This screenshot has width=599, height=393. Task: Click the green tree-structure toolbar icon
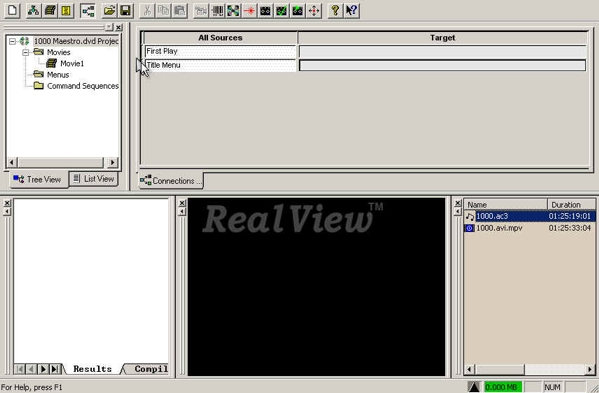click(x=33, y=10)
